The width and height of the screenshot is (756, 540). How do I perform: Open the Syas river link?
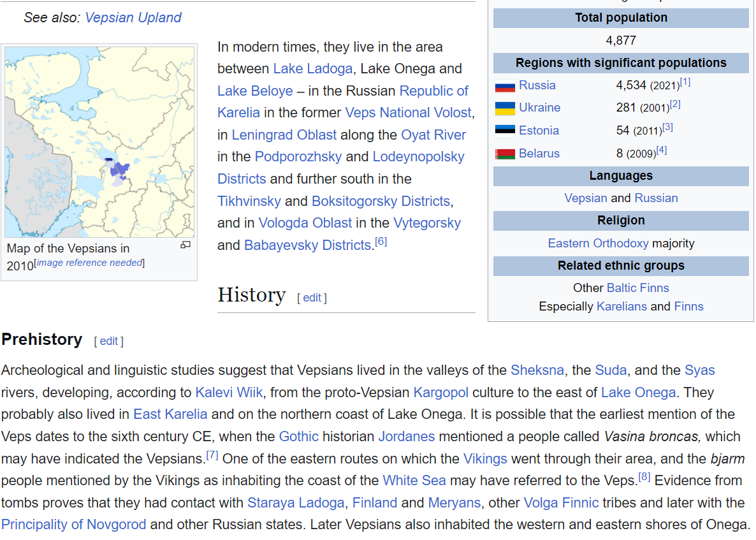700,370
